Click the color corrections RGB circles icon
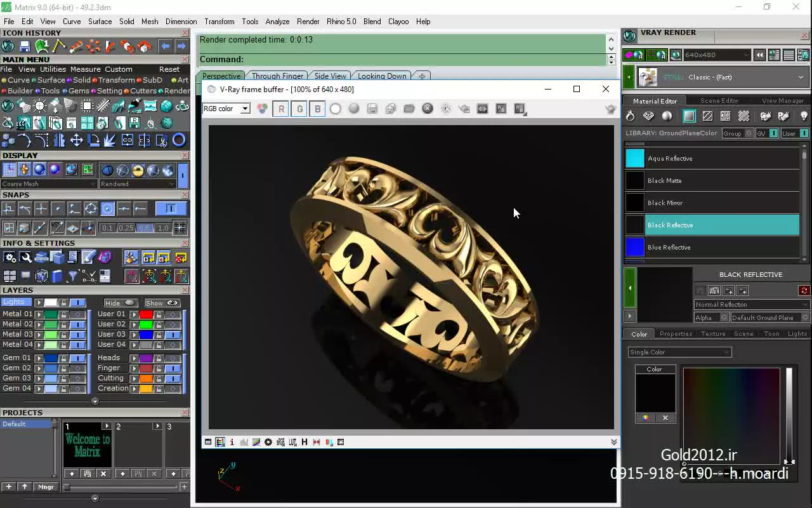 262,109
